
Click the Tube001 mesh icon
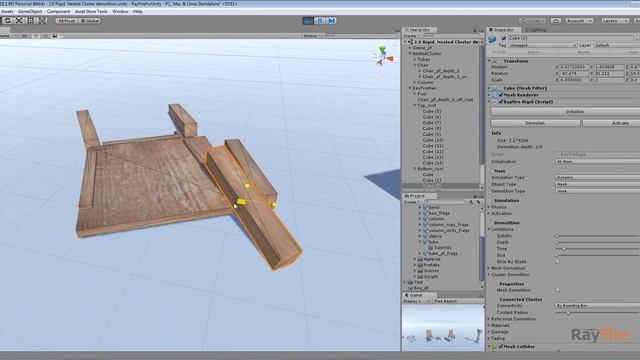tap(431, 247)
